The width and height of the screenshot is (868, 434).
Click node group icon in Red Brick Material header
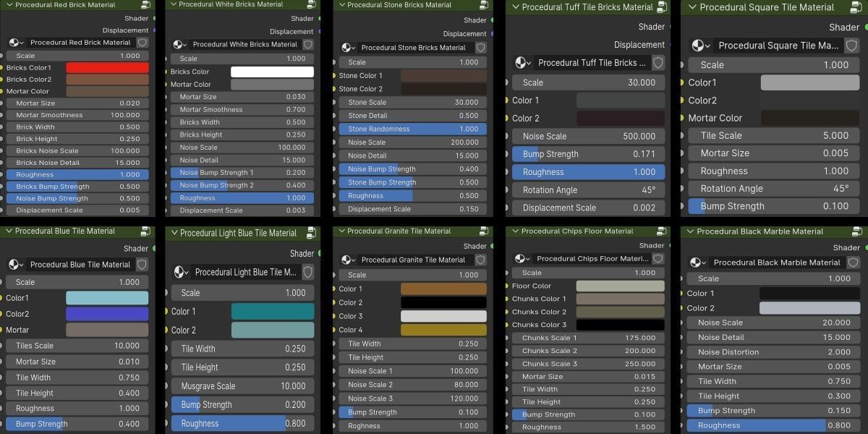[145, 5]
